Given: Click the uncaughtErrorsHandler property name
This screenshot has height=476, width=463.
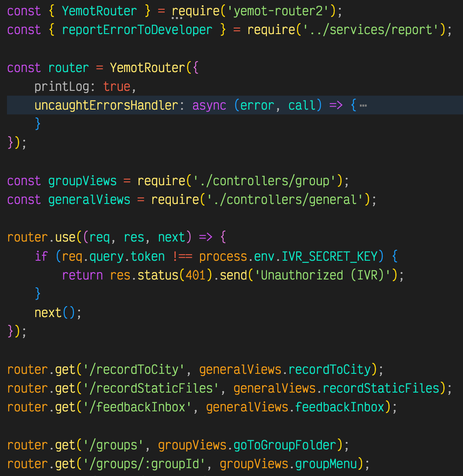Looking at the screenshot, I should point(106,105).
